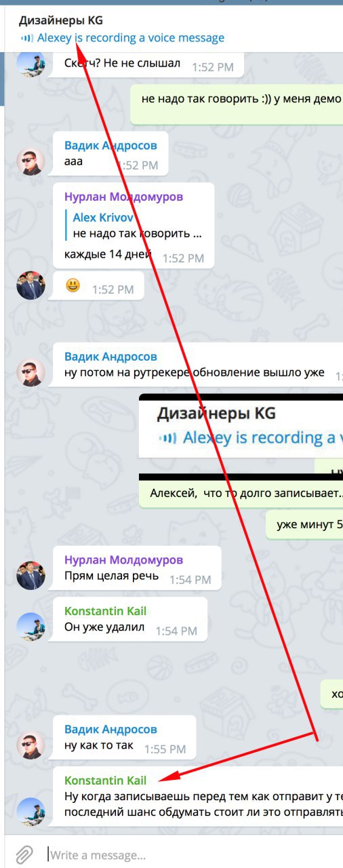Image resolution: width=343 pixels, height=868 pixels.
Task: Click the Konstantin Kail name above 'Он уже удалил'
Action: click(105, 611)
